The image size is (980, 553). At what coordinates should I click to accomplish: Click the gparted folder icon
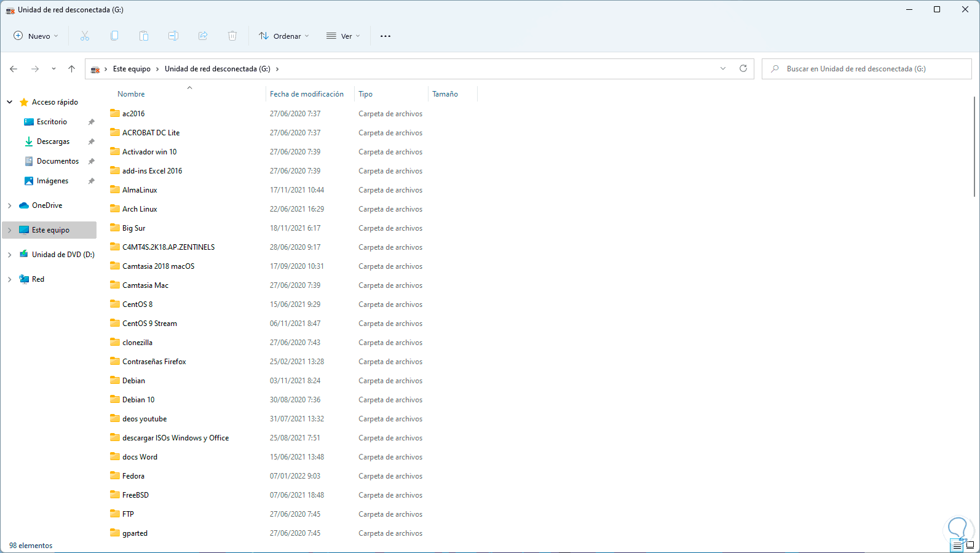click(115, 533)
